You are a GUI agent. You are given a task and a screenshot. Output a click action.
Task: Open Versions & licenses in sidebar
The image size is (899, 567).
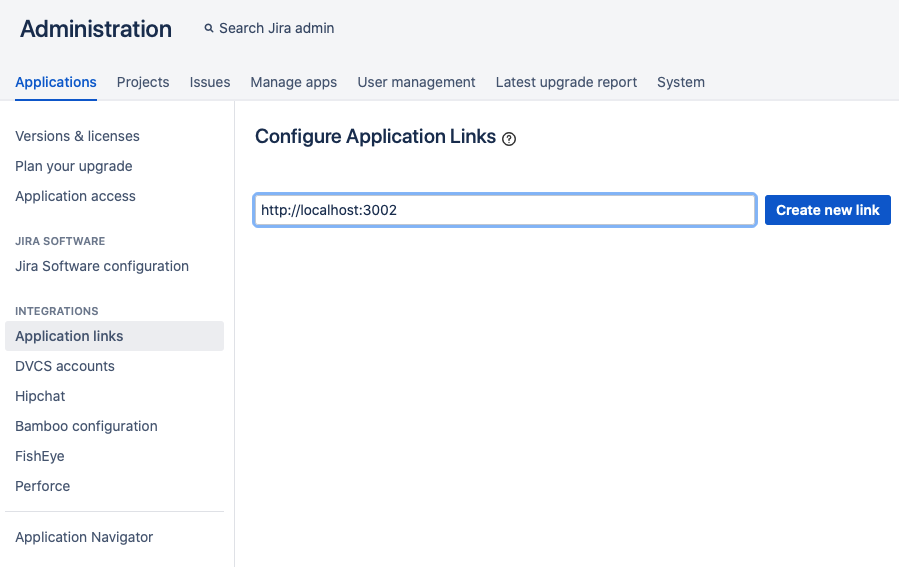coord(77,136)
